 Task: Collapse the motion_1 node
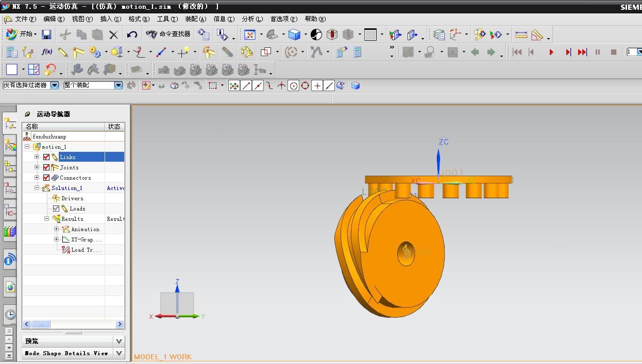point(27,147)
